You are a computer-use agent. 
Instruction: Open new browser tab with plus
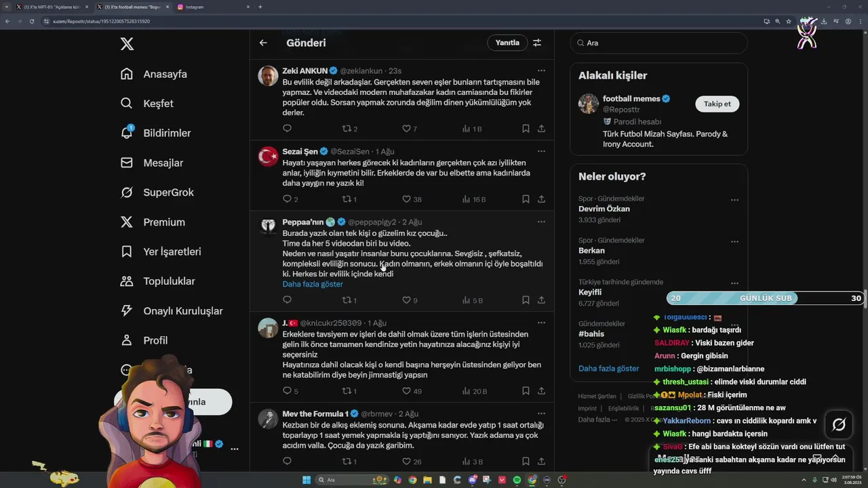pyautogui.click(x=260, y=7)
